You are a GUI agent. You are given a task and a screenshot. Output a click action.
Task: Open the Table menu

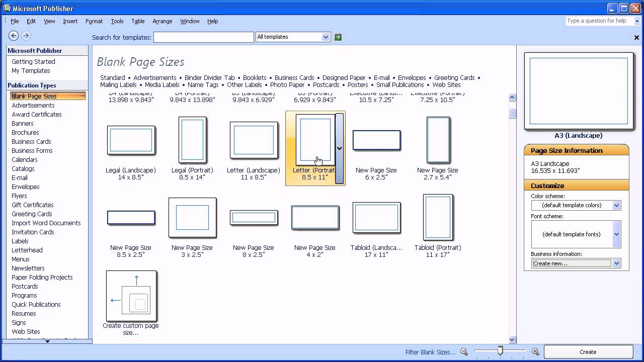(x=138, y=21)
